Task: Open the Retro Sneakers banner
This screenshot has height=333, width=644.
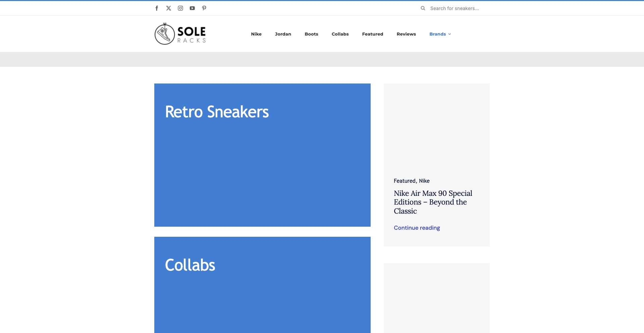Action: click(x=262, y=155)
